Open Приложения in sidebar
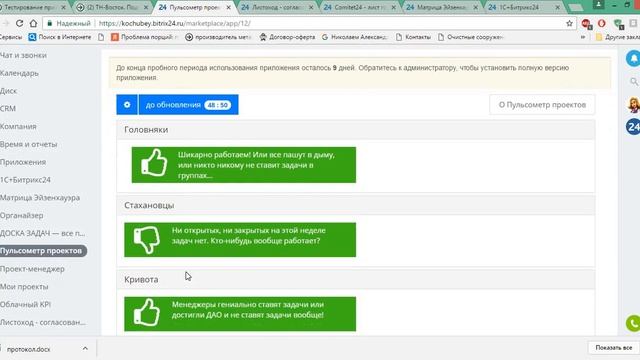 (x=23, y=162)
